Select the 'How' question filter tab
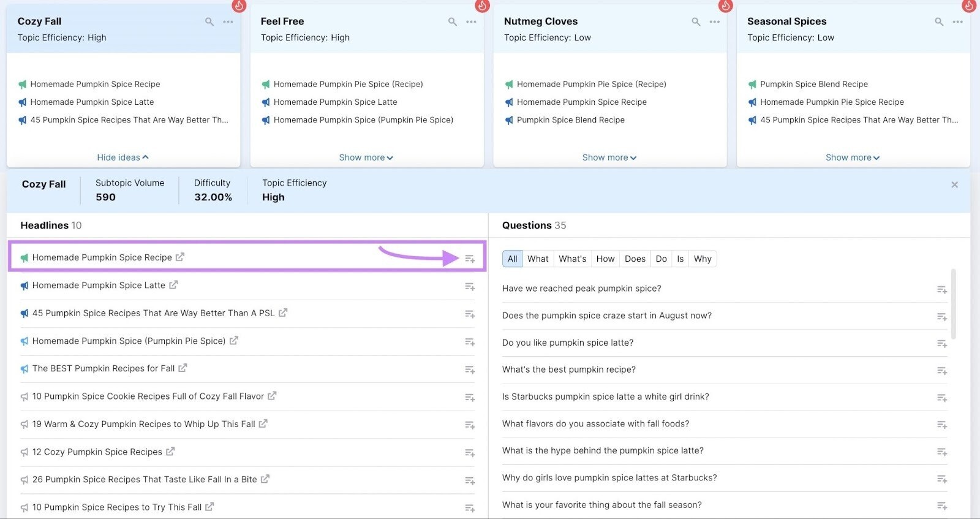 coord(605,259)
